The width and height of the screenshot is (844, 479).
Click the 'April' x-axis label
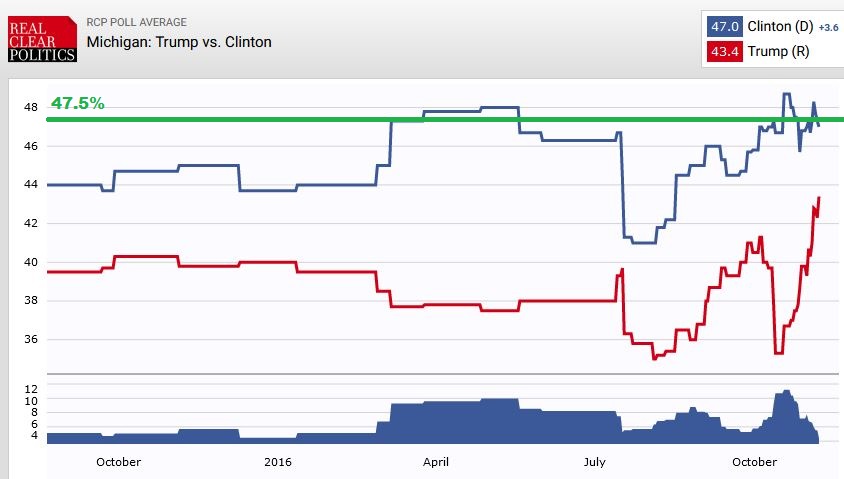pos(436,462)
